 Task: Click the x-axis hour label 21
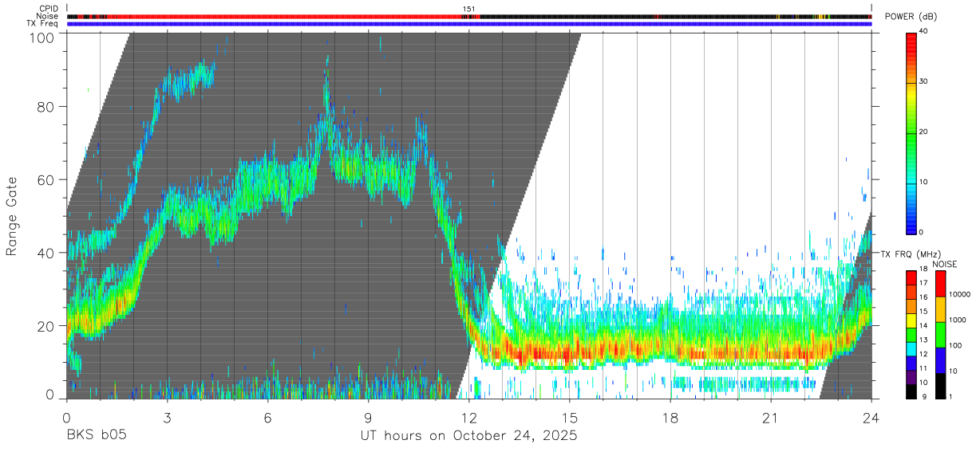(771, 418)
